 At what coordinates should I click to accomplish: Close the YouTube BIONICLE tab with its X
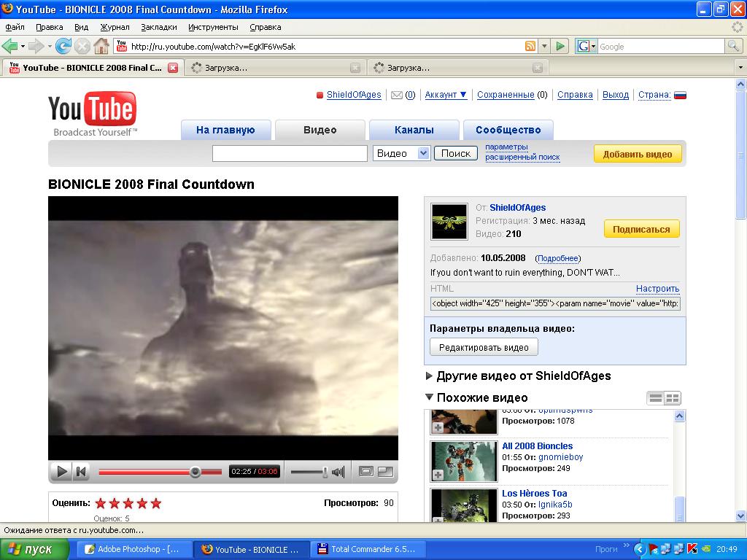[x=173, y=68]
